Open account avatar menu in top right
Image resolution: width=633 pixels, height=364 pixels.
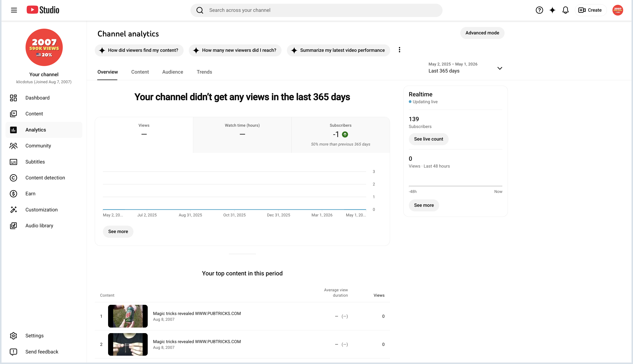point(617,10)
